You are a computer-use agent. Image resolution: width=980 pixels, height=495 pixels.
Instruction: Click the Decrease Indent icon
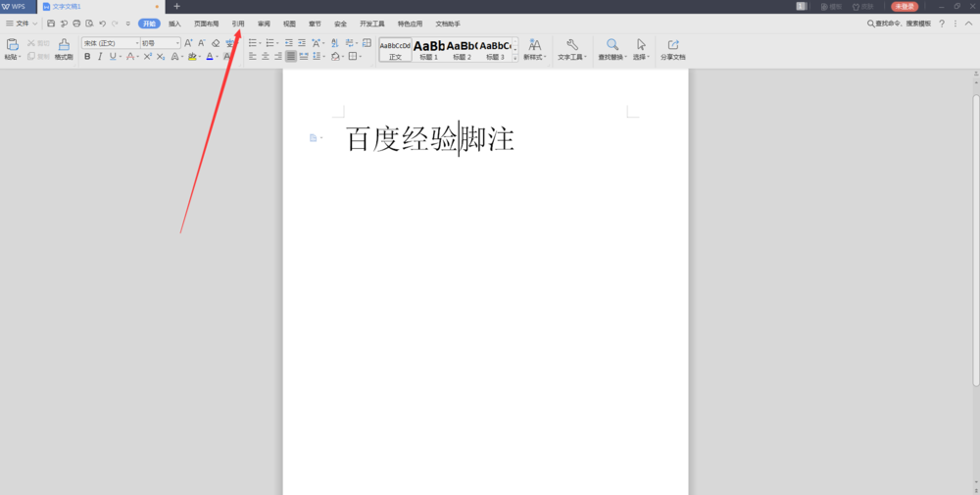289,43
